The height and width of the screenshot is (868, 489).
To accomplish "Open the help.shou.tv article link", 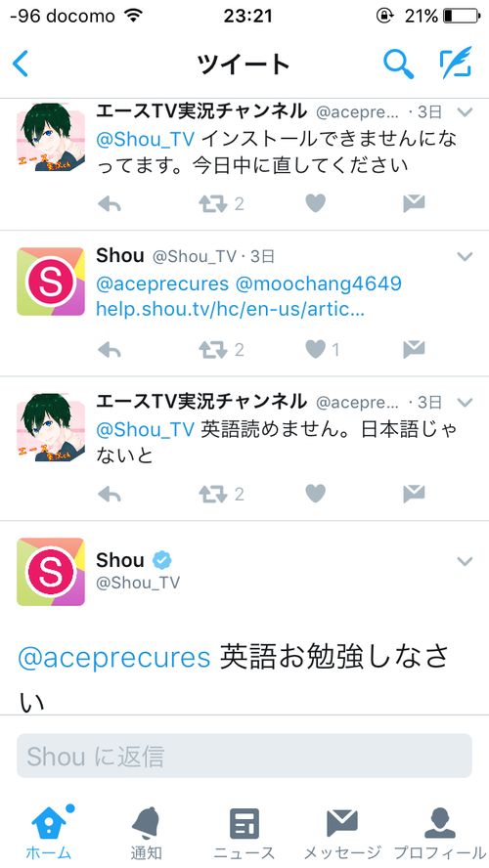I will click(230, 310).
